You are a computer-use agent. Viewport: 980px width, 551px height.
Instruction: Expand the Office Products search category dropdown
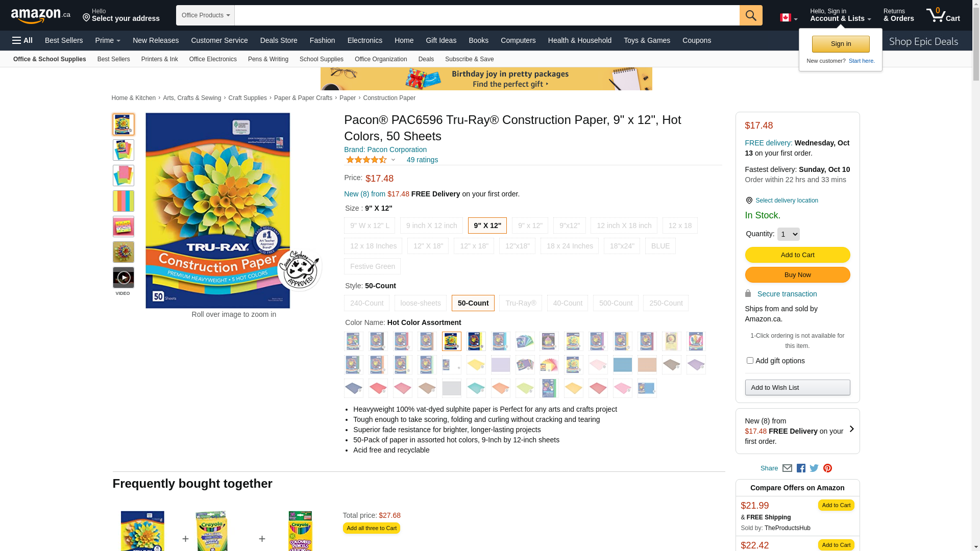[x=205, y=15]
